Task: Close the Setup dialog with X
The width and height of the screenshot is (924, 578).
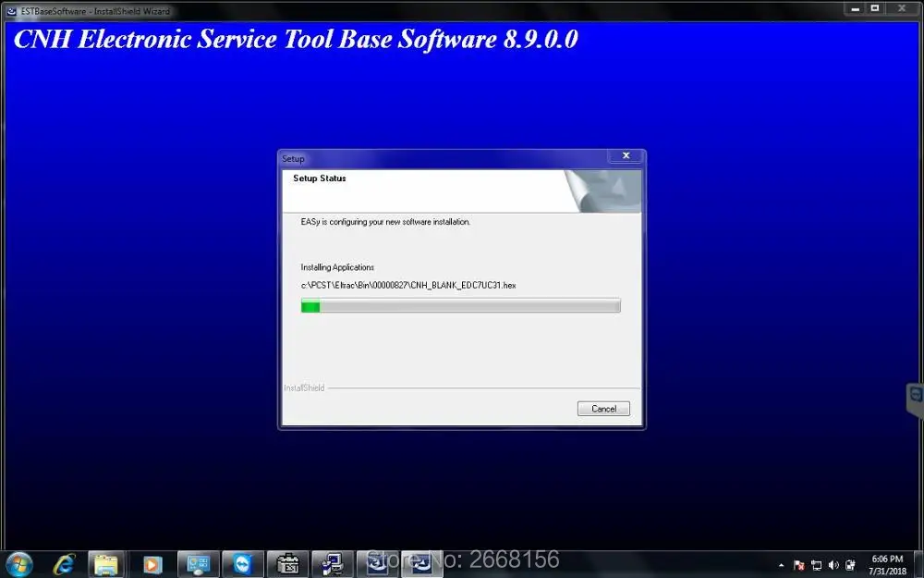Action: pyautogui.click(x=626, y=155)
